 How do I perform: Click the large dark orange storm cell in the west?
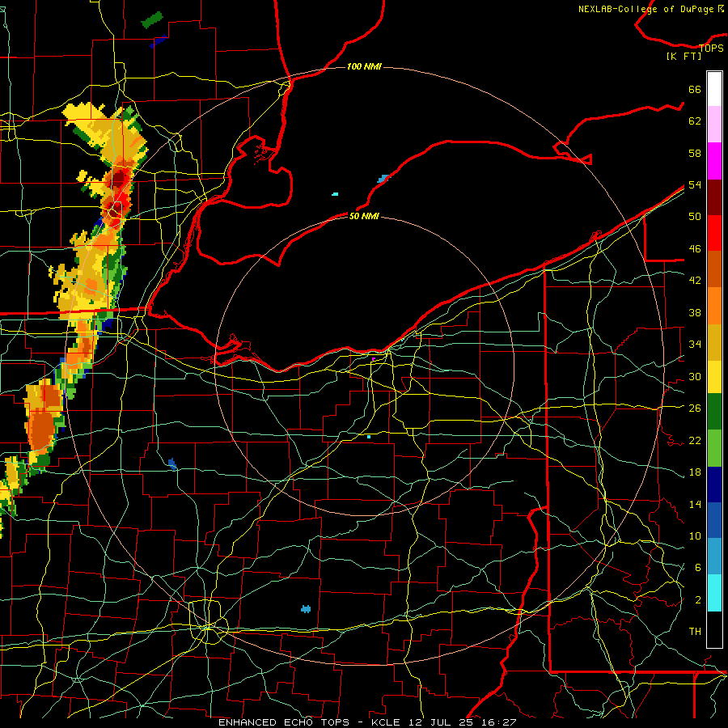click(x=42, y=430)
